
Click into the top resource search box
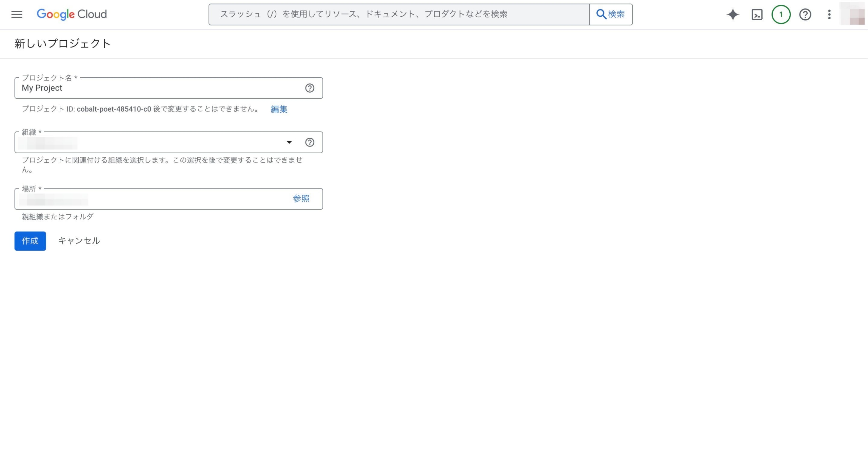click(x=398, y=14)
